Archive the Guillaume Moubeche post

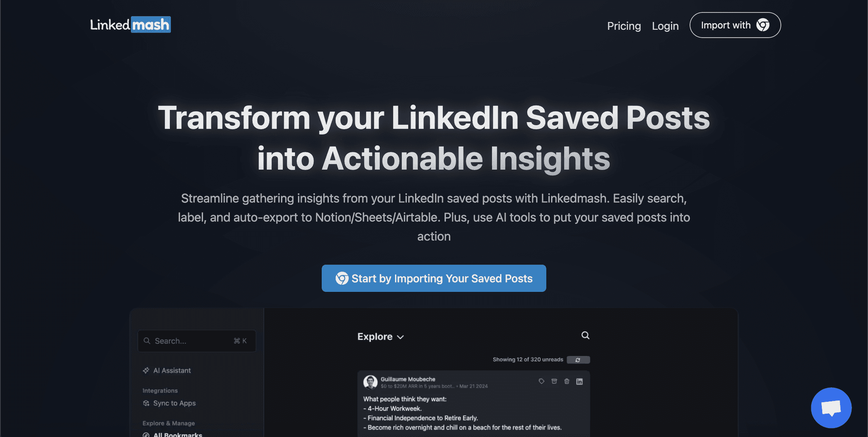click(554, 381)
